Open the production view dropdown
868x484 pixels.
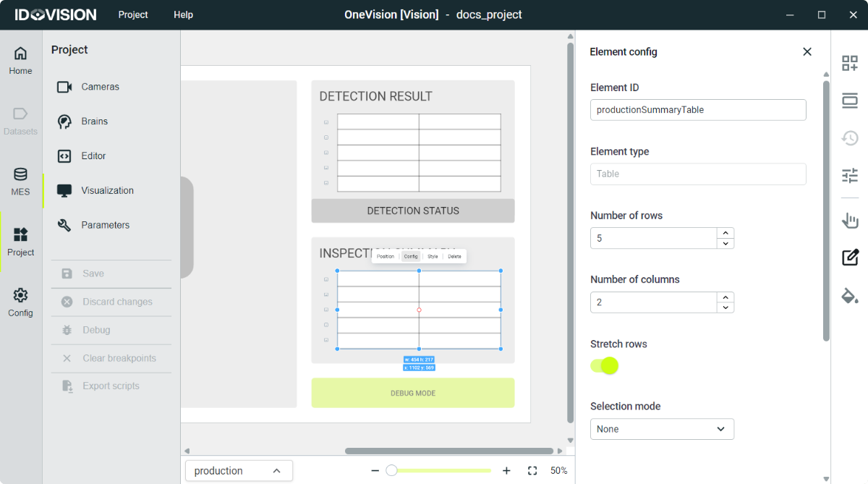click(x=239, y=471)
